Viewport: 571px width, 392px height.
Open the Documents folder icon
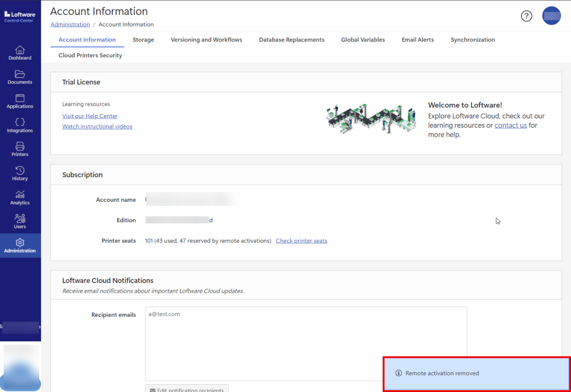click(x=20, y=76)
